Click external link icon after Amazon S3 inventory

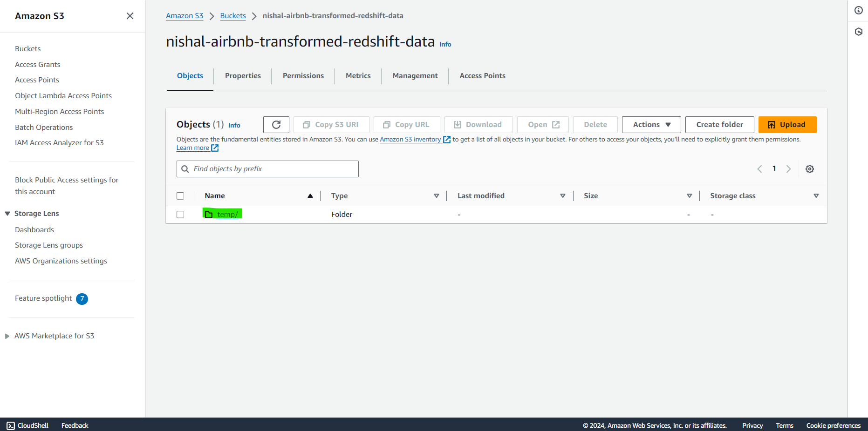pyautogui.click(x=447, y=140)
